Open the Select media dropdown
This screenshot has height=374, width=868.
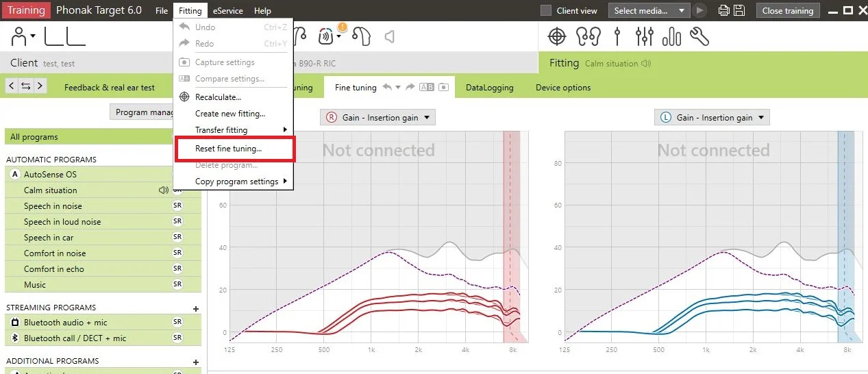tap(649, 10)
